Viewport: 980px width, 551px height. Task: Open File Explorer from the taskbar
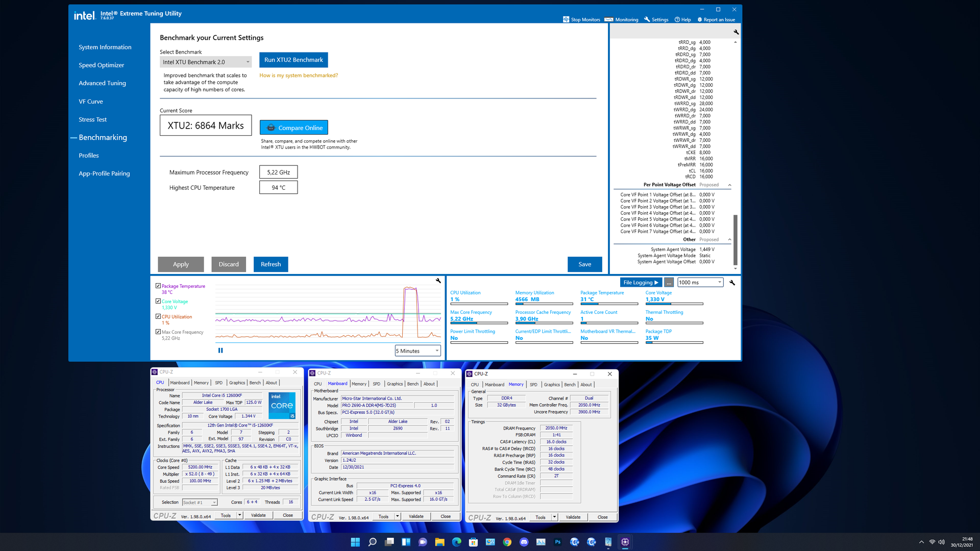(x=439, y=542)
